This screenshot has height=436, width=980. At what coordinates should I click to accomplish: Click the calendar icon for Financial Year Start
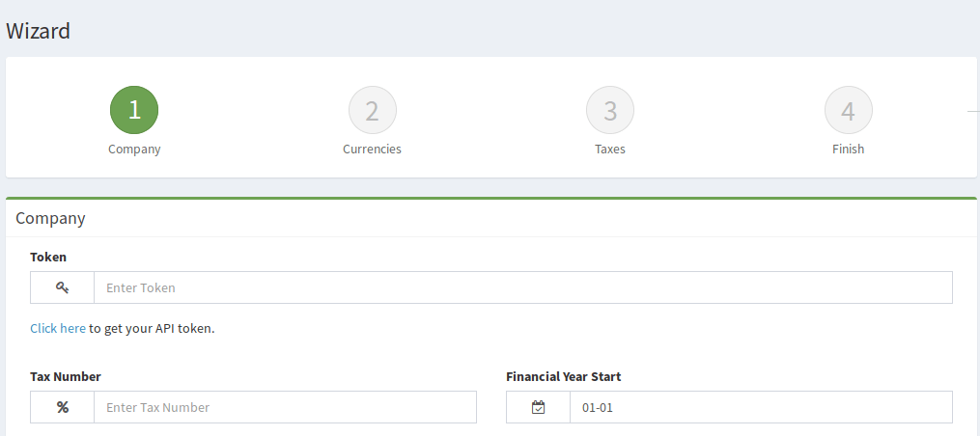tap(538, 407)
